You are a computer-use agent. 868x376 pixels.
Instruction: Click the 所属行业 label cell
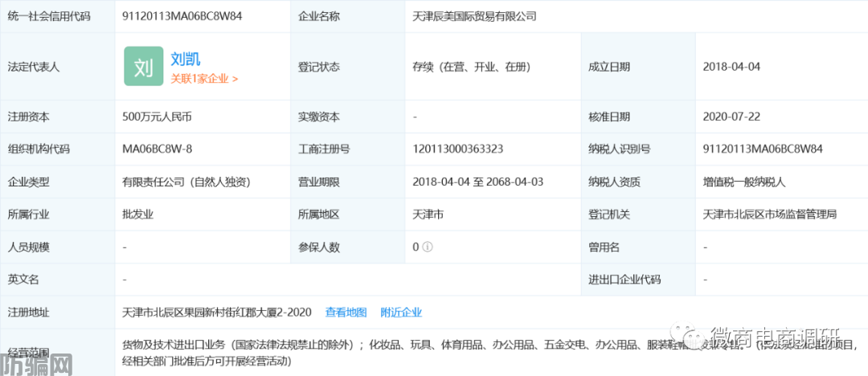click(x=57, y=214)
